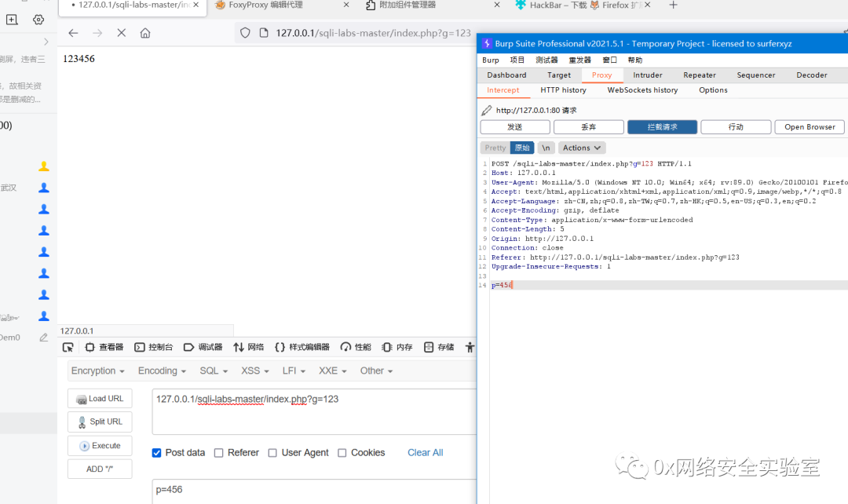Expand the HackBar XSS menu
Viewport: 848px width, 504px height.
[x=255, y=371]
